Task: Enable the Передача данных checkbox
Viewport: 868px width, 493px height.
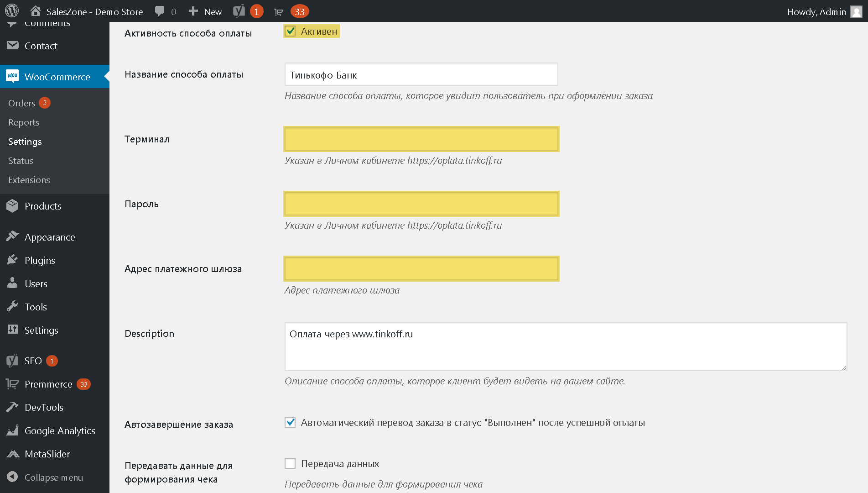Action: (290, 463)
